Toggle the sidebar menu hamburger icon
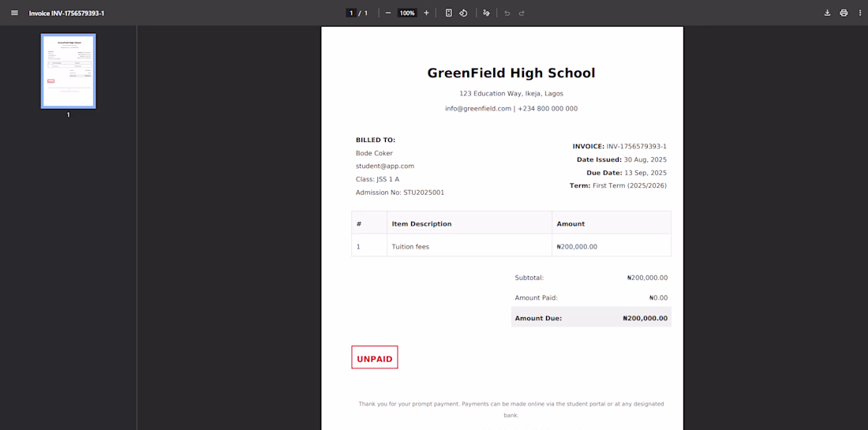 point(14,13)
